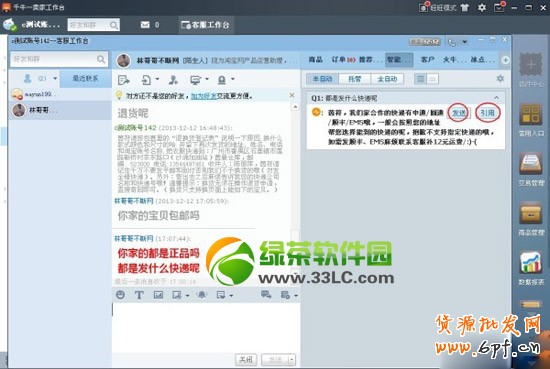
Task: Open the 推荐 tab
Action: tap(369, 60)
